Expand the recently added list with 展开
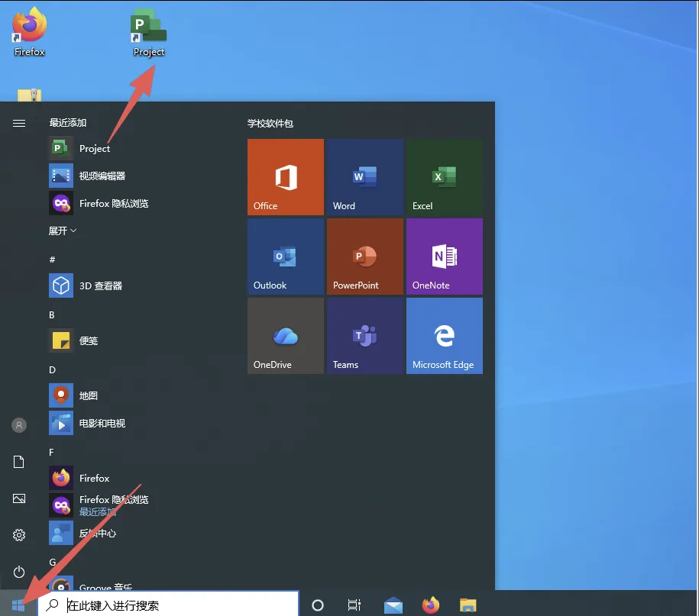The image size is (699, 616). tap(63, 231)
